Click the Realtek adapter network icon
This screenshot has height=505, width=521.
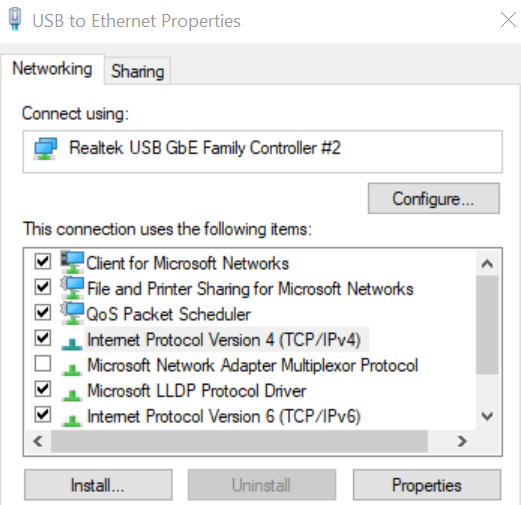pos(46,149)
